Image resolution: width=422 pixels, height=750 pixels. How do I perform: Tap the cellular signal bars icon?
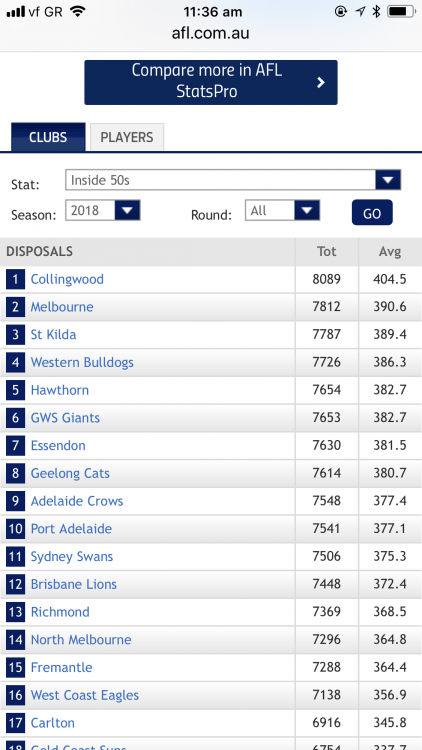coord(16,12)
